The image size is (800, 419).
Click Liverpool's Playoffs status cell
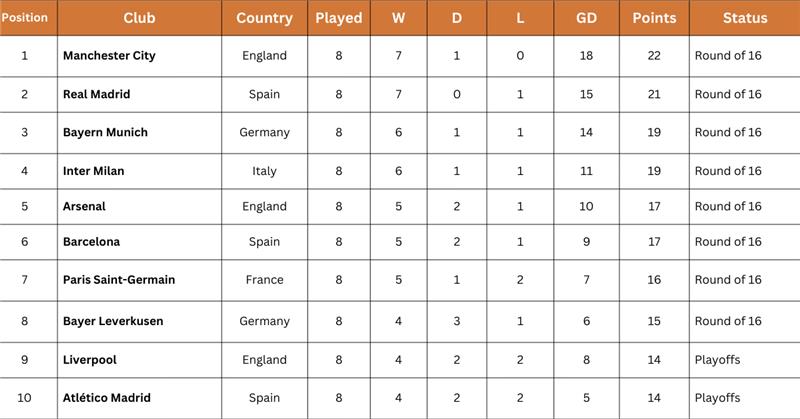[717, 358]
